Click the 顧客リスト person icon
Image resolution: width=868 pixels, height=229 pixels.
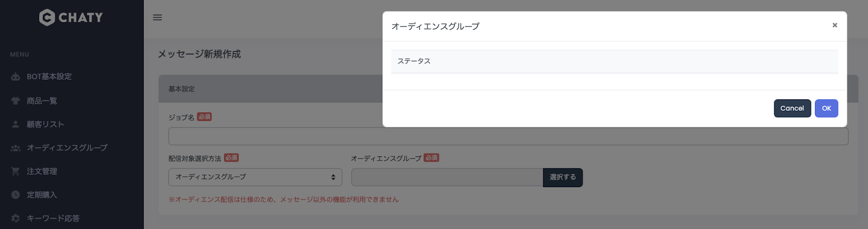coord(16,124)
